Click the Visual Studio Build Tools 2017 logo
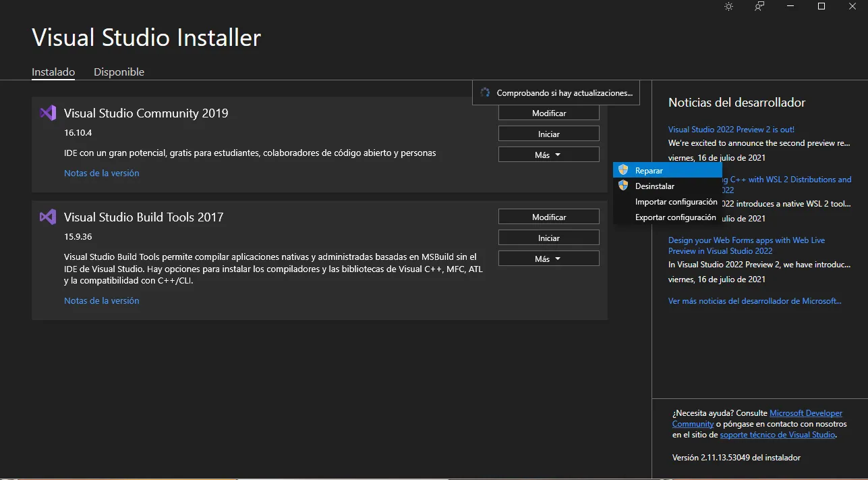This screenshot has height=480, width=868. tap(48, 217)
